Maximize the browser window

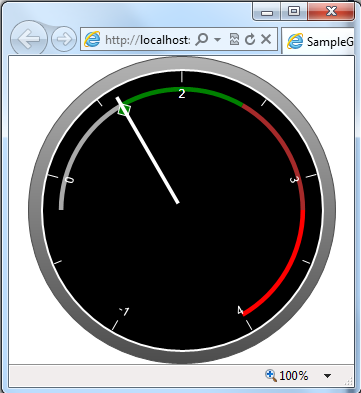point(294,11)
